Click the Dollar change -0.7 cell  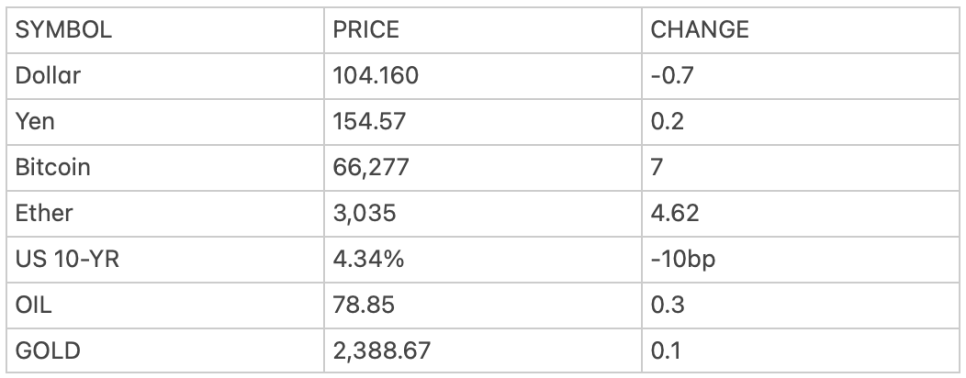coord(800,76)
